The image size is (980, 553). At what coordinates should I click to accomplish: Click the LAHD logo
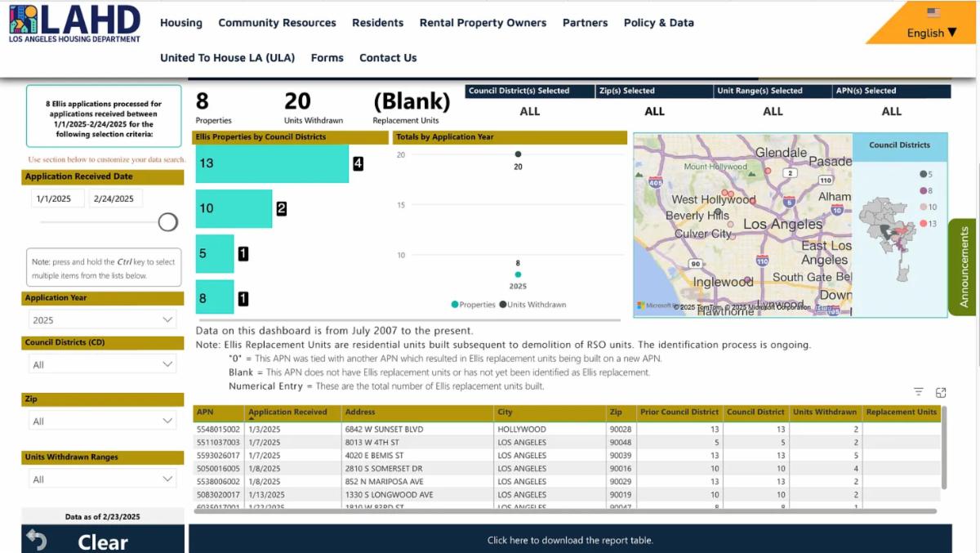coord(74,23)
